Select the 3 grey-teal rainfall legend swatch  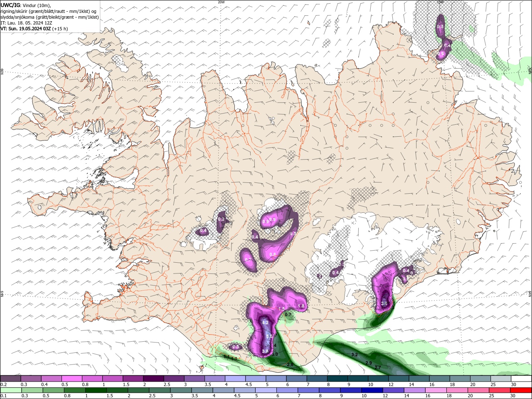pos(181,390)
